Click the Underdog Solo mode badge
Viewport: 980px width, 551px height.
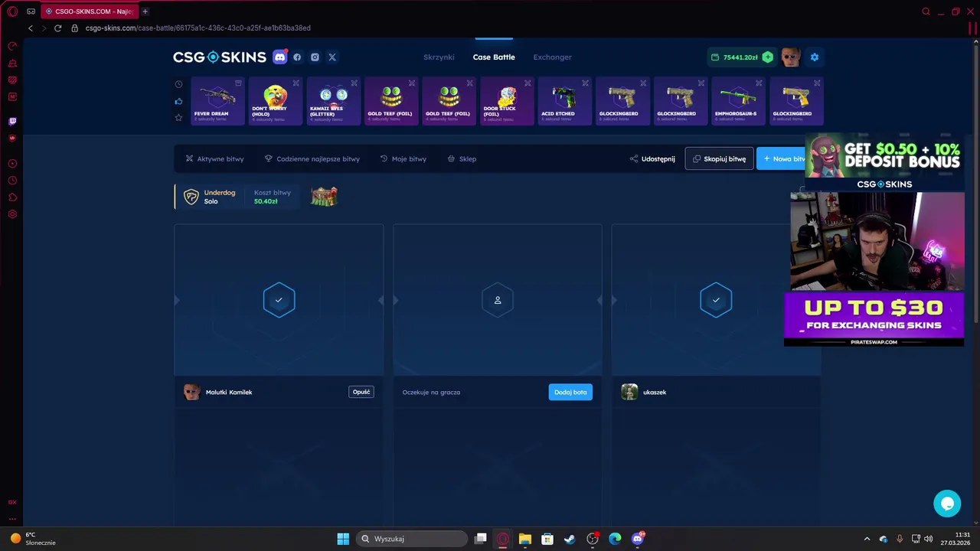point(210,197)
